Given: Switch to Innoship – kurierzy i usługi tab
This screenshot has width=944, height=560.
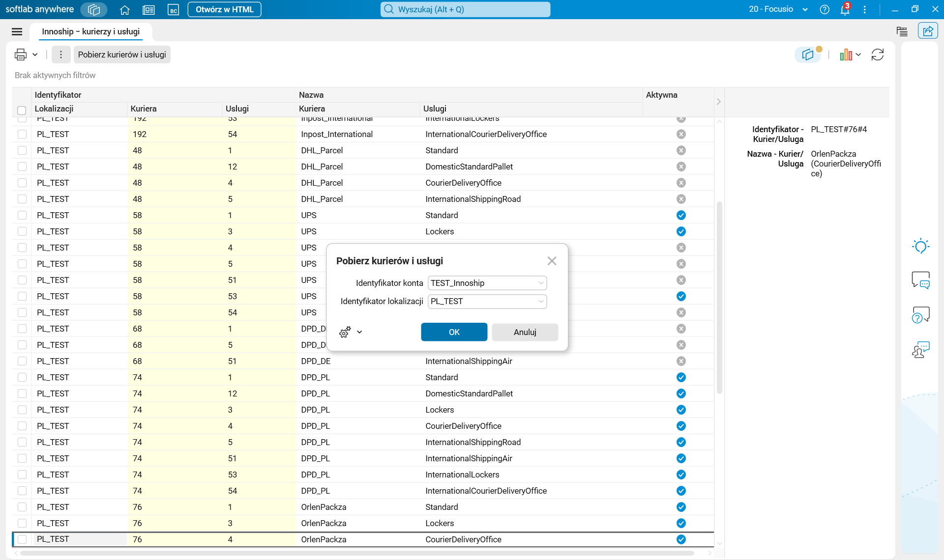Looking at the screenshot, I should 91,32.
